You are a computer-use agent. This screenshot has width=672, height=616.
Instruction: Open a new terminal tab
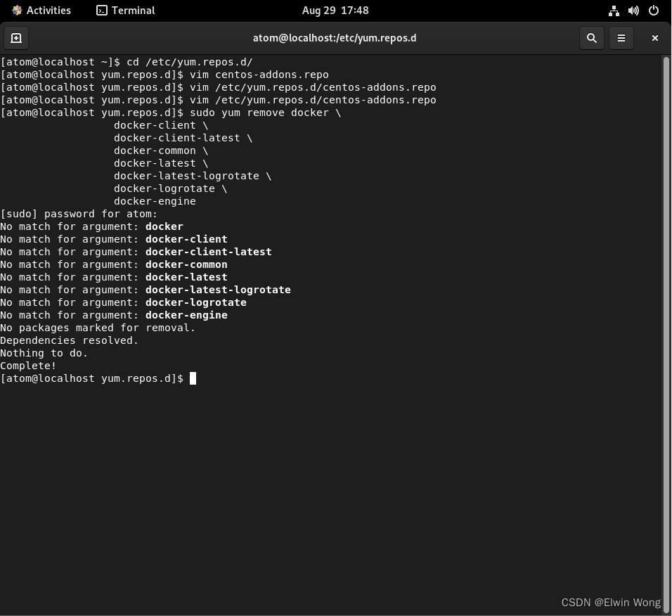pyautogui.click(x=16, y=38)
